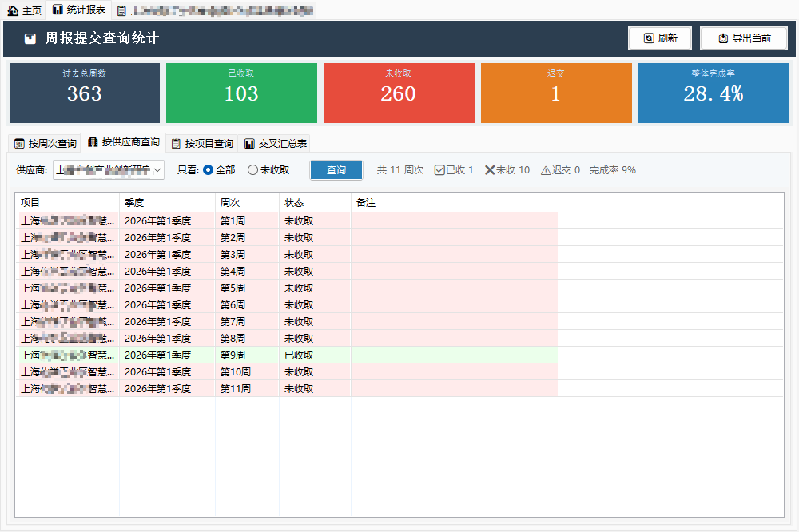This screenshot has height=532, width=799.
Task: Click the dropdown arrow of supplier combo box
Action: [x=157, y=170]
